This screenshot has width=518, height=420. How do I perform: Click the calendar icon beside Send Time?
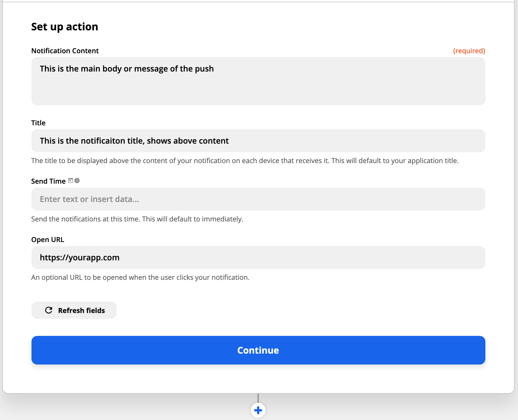pyautogui.click(x=71, y=181)
